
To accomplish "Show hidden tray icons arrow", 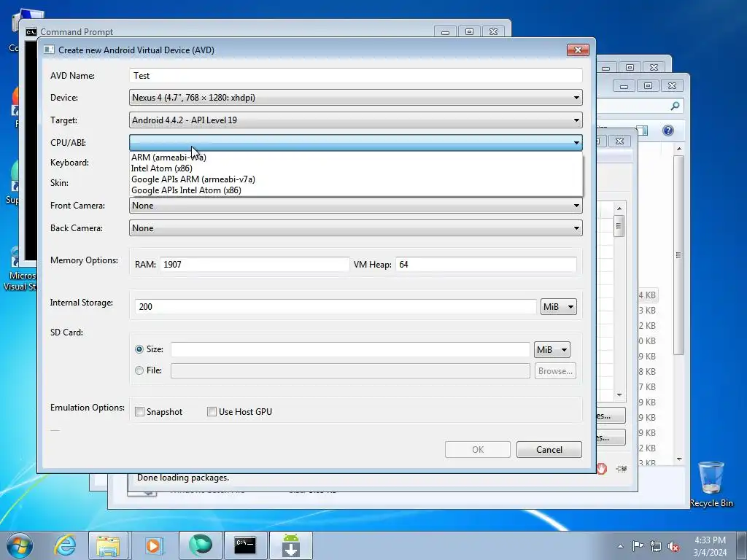I will [620, 546].
